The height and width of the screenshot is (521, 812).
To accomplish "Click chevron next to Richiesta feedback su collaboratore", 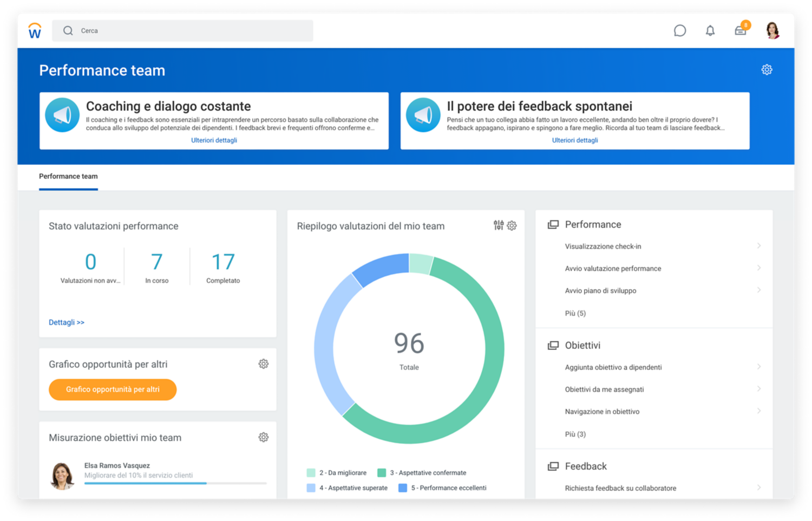I will pyautogui.click(x=759, y=487).
